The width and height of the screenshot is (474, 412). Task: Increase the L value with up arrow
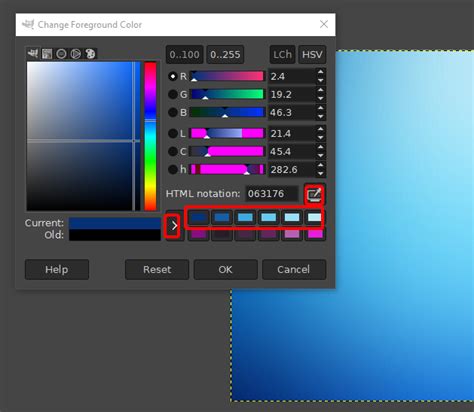point(320,129)
